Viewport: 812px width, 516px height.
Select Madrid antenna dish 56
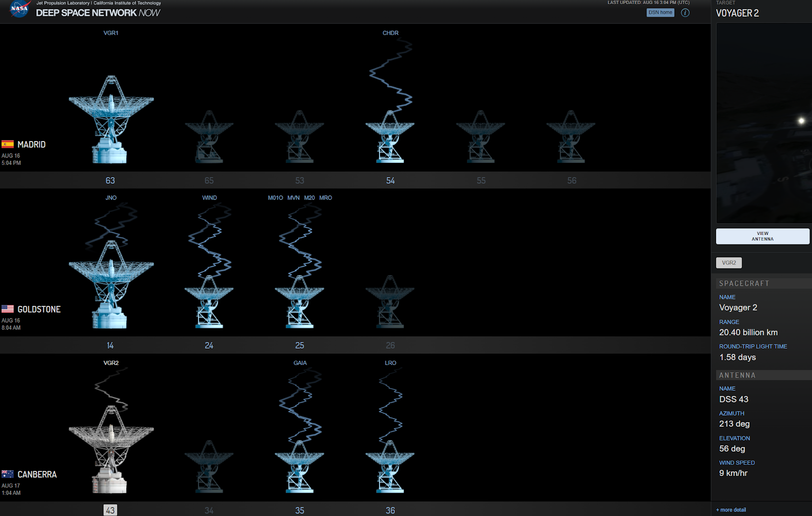point(571,136)
